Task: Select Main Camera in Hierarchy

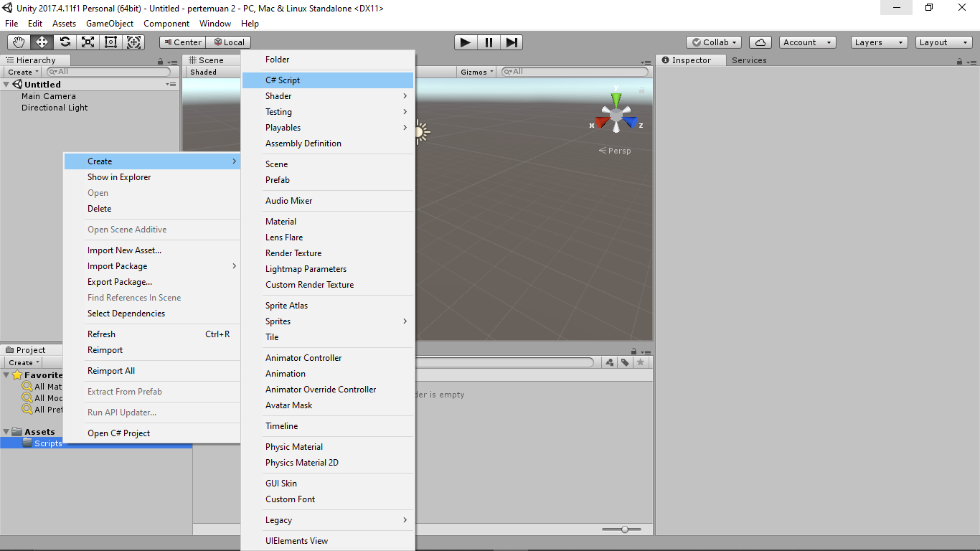Action: pos(48,96)
